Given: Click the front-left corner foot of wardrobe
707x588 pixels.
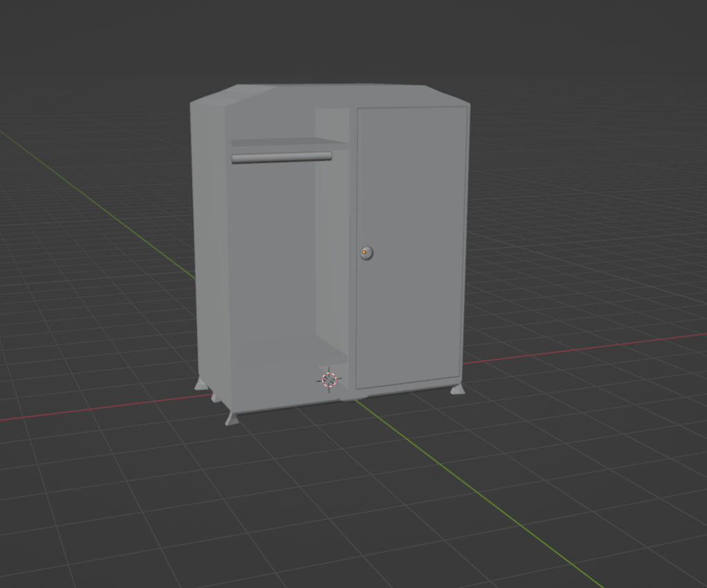Looking at the screenshot, I should (231, 418).
